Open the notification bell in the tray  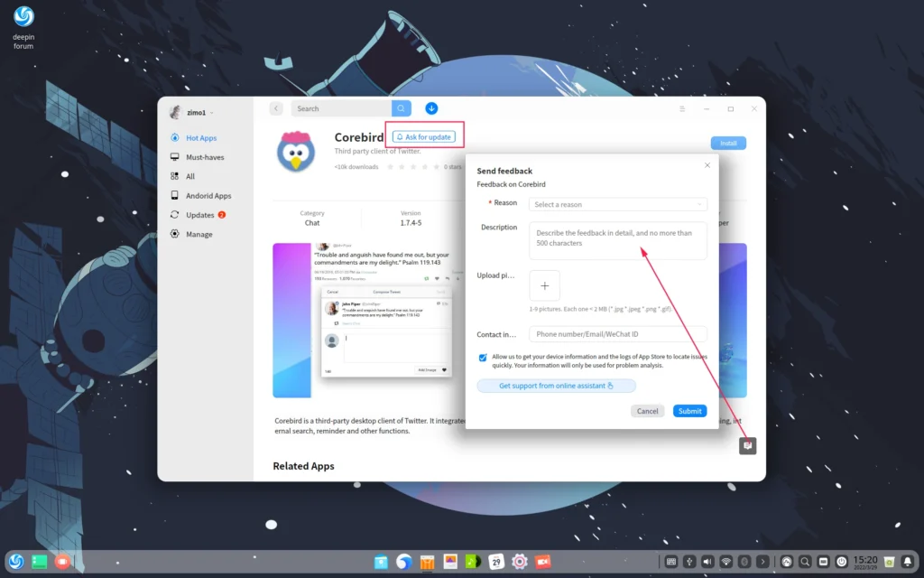[908, 562]
